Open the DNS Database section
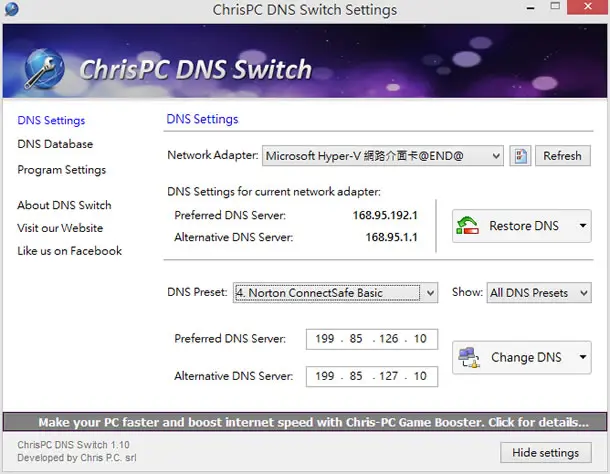 [x=55, y=144]
